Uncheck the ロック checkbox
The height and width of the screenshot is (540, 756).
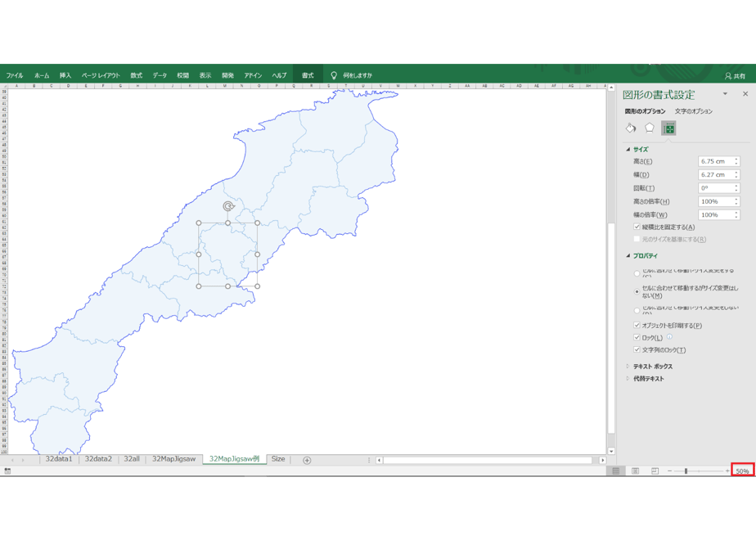click(637, 337)
